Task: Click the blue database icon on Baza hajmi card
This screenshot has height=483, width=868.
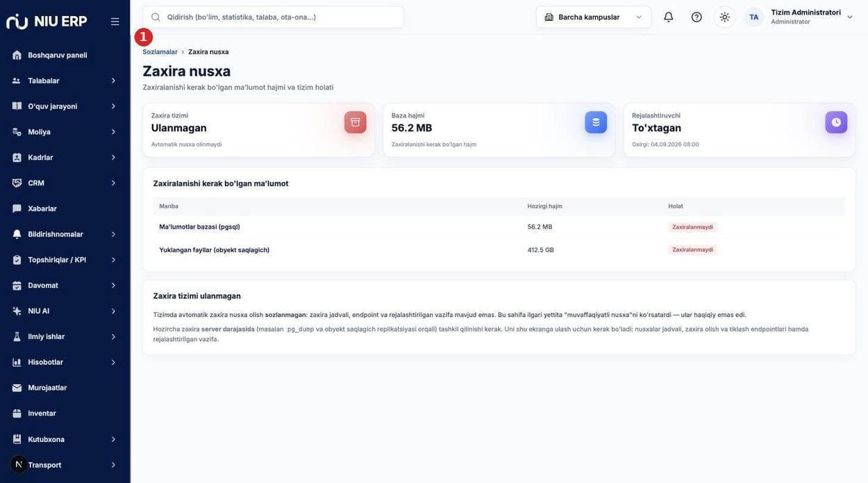Action: pos(596,122)
